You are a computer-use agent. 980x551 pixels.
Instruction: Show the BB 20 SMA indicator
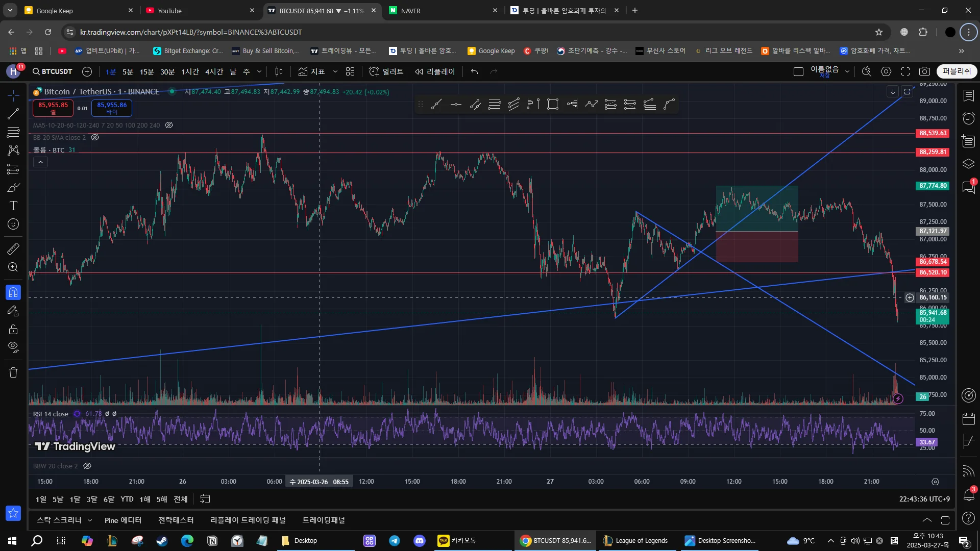(95, 137)
